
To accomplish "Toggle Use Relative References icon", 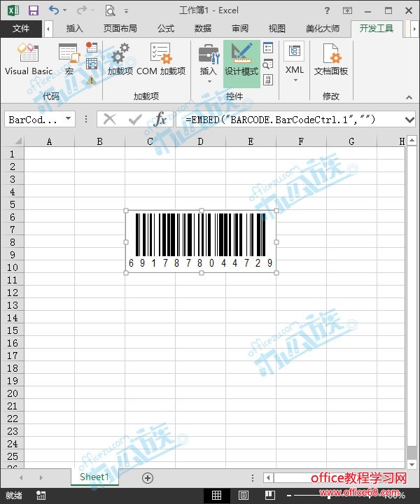I will pos(92,64).
